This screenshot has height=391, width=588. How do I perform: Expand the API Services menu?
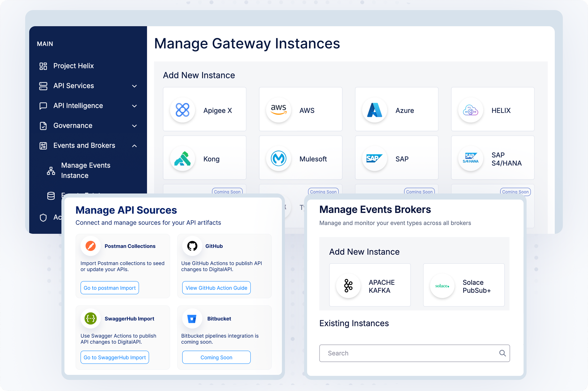[134, 86]
